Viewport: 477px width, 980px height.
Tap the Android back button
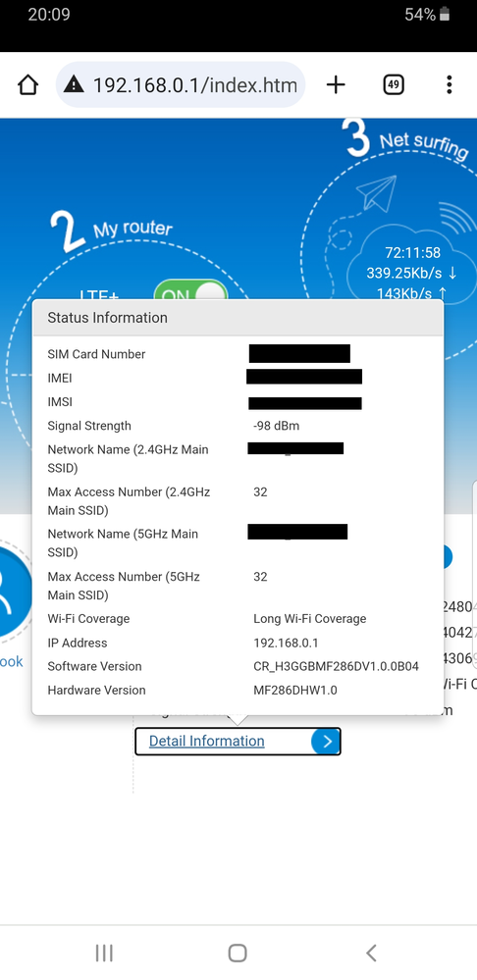[x=371, y=954]
